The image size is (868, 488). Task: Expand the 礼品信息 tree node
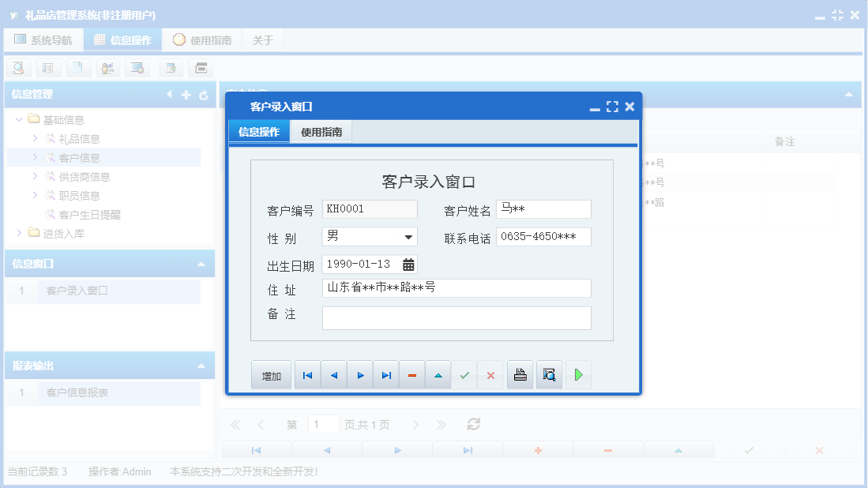tap(33, 138)
